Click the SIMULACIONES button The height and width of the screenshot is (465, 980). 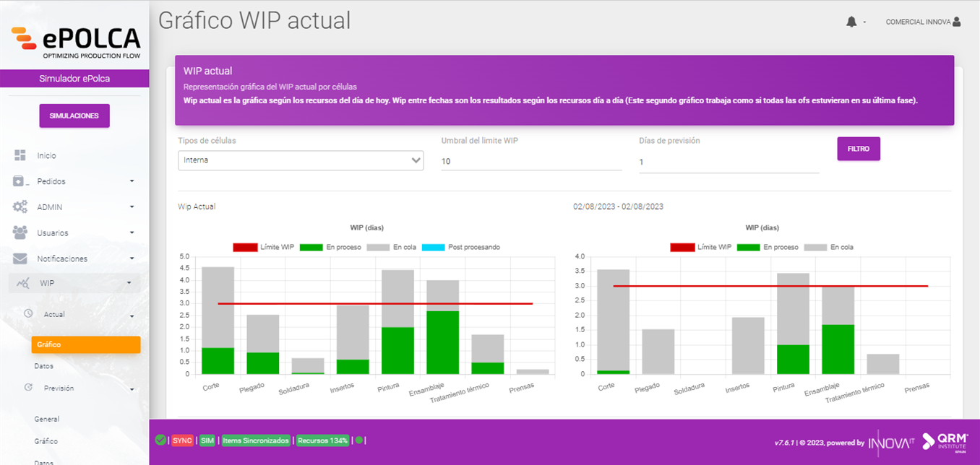coord(74,116)
